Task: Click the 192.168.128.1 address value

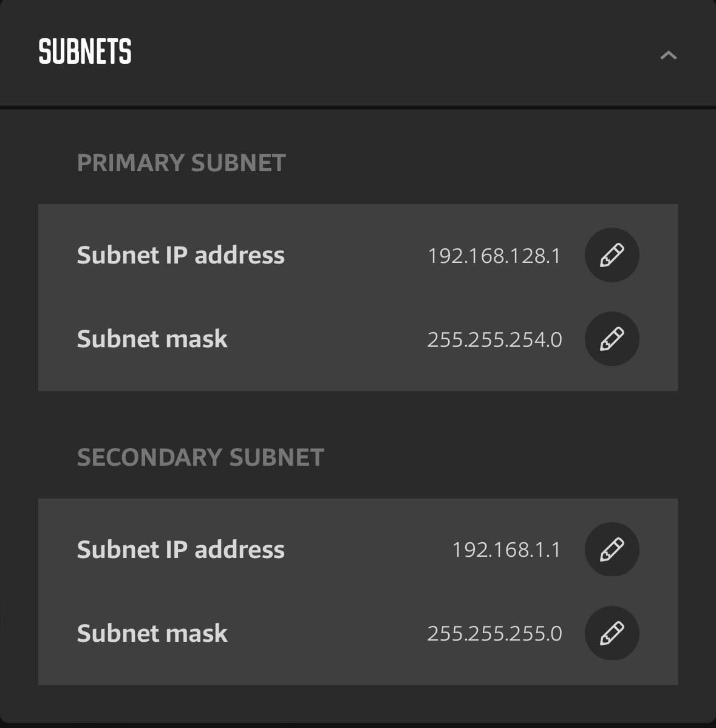Action: [x=494, y=256]
